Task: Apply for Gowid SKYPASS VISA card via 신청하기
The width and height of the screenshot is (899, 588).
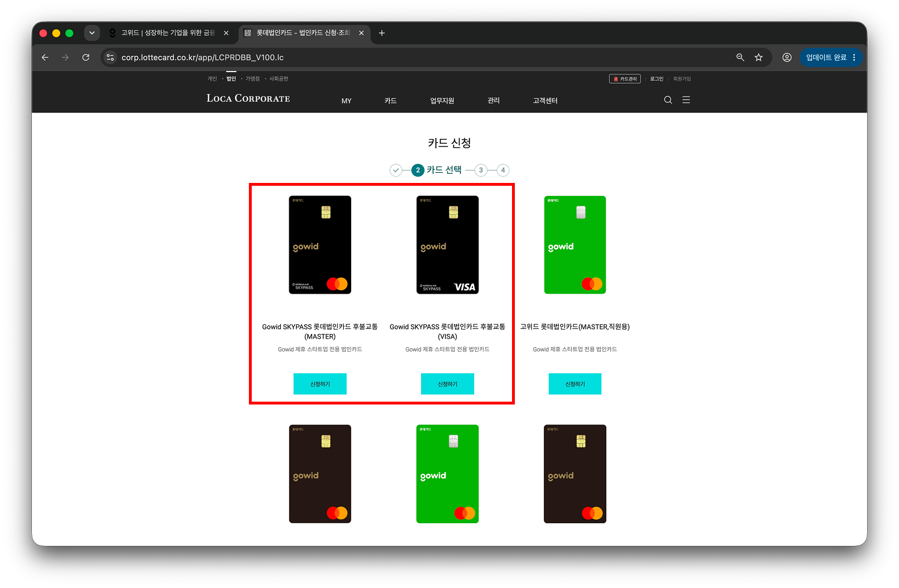Action: [x=447, y=384]
